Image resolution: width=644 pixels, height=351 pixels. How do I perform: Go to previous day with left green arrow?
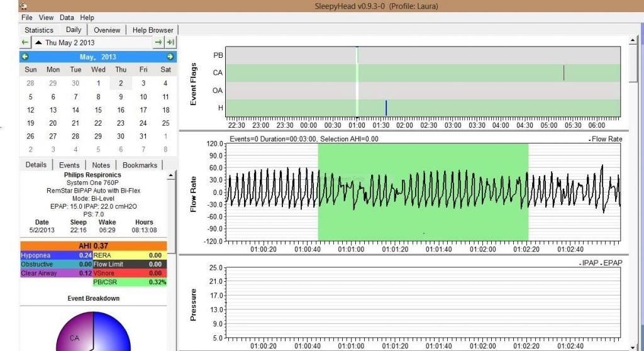25,43
